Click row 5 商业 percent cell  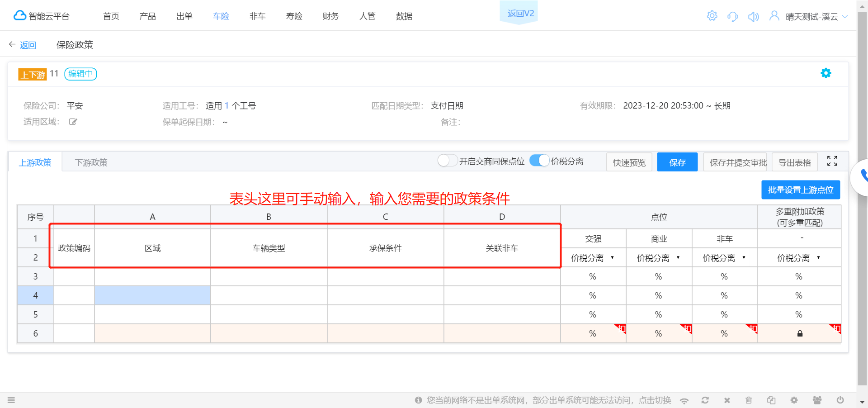[x=659, y=314]
